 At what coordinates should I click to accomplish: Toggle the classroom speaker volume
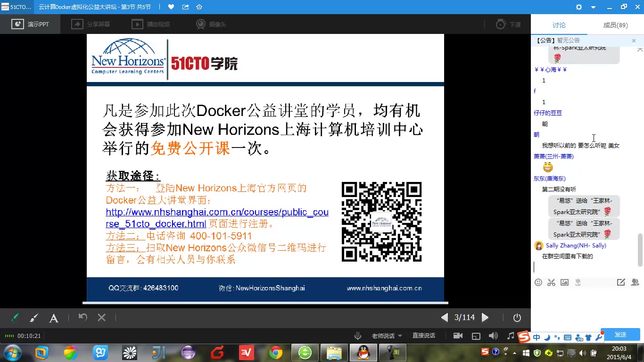493,336
